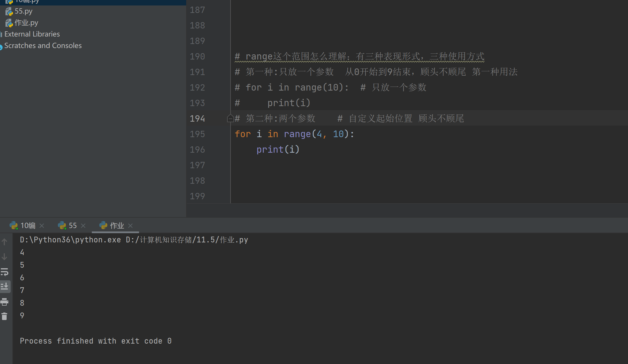
Task: Click the Down the stack trace arrow
Action: click(x=4, y=257)
